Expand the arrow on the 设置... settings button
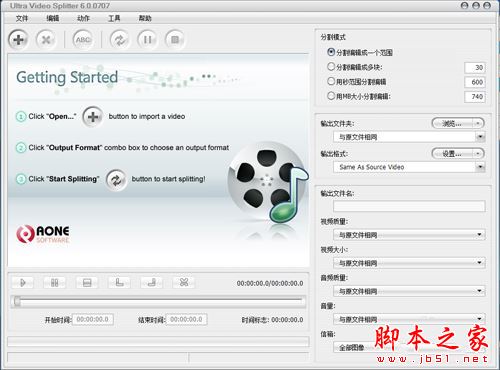The height and width of the screenshot is (370, 500). pos(478,154)
